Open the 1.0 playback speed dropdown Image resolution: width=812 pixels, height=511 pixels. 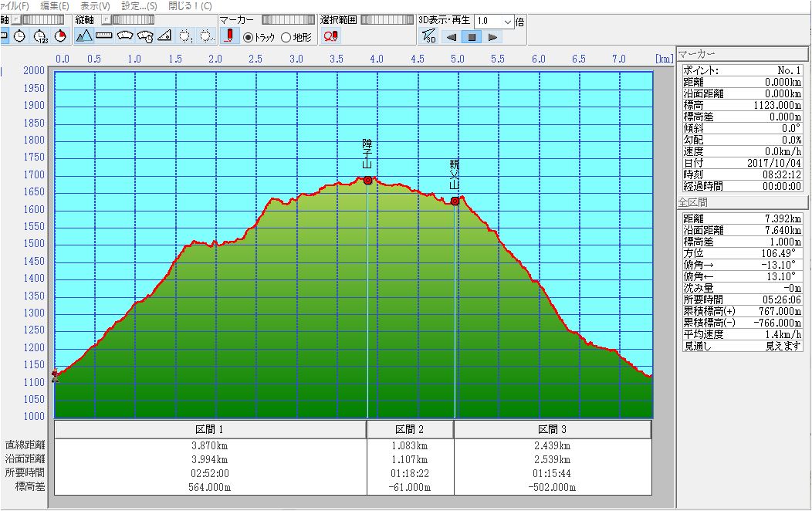click(x=508, y=21)
